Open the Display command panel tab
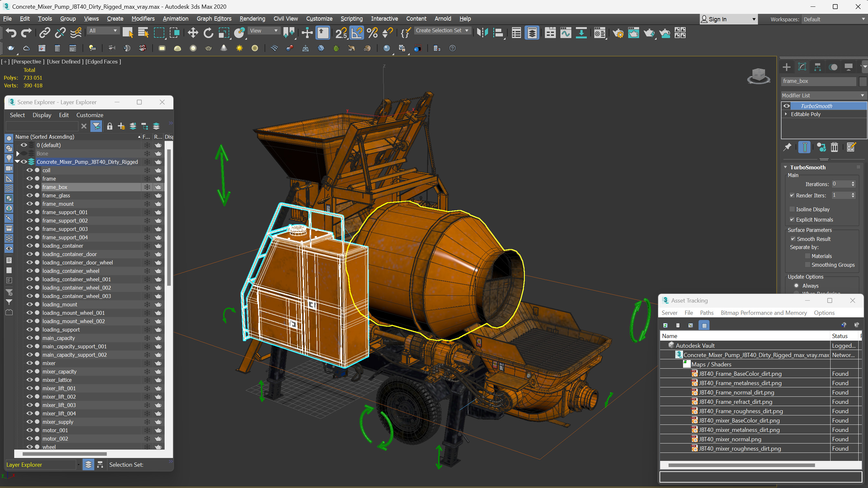The height and width of the screenshot is (488, 868). pos(849,67)
